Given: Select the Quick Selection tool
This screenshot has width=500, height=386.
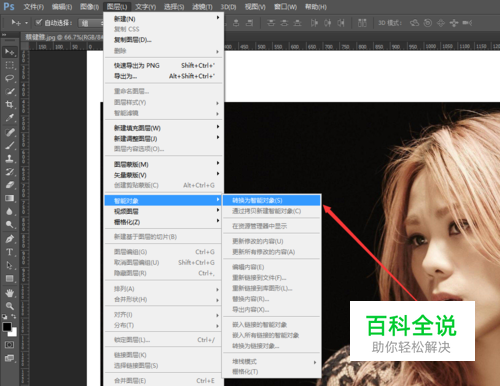Looking at the screenshot, I should coord(10,91).
